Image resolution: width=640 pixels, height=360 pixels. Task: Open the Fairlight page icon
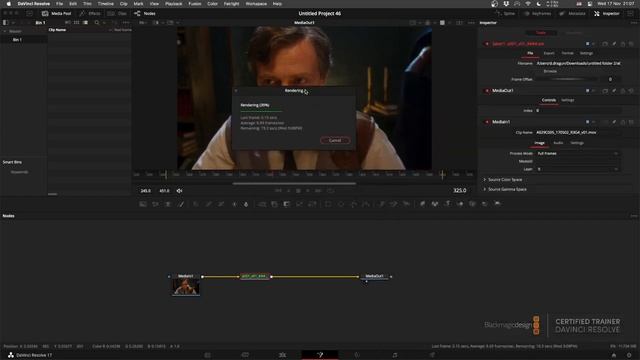click(395, 355)
